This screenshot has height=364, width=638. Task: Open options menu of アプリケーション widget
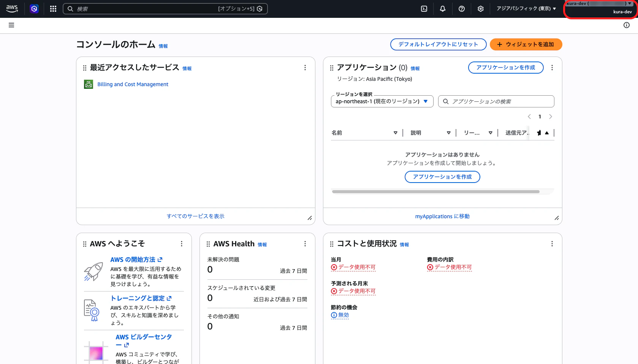[552, 68]
